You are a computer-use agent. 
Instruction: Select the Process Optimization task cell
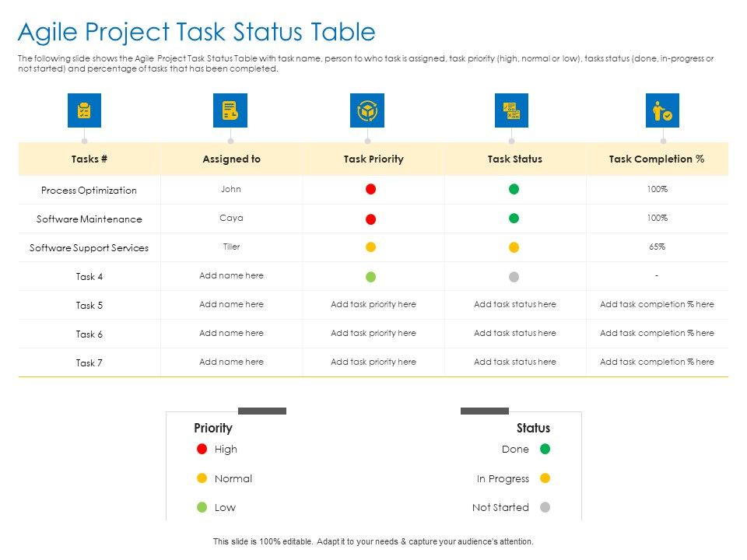(89, 191)
